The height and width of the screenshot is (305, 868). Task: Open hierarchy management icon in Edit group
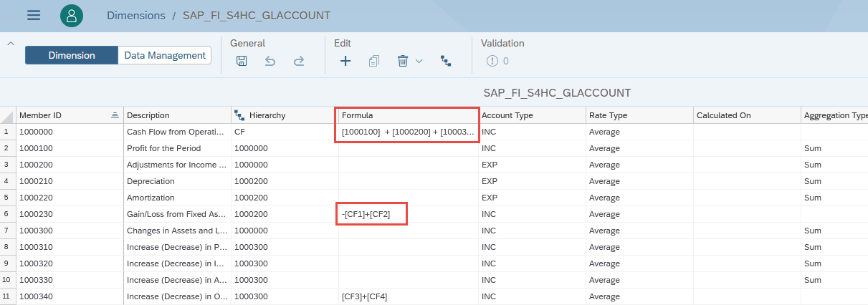[x=446, y=62]
